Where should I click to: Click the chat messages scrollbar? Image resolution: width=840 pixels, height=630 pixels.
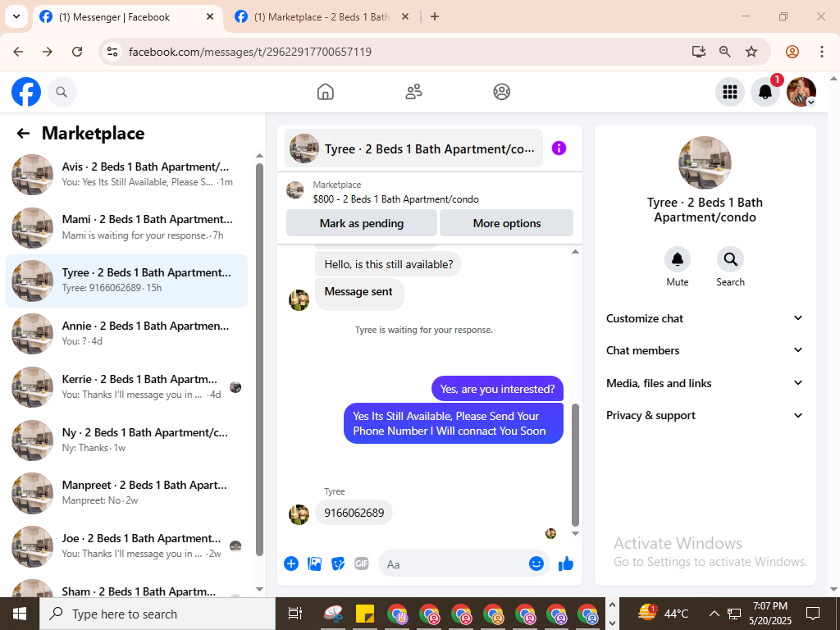click(x=575, y=465)
